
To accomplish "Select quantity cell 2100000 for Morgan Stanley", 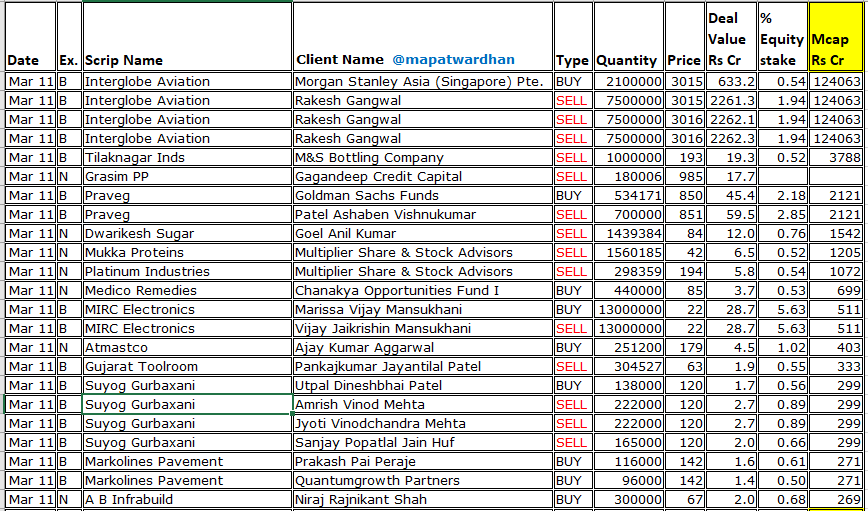I will click(628, 81).
